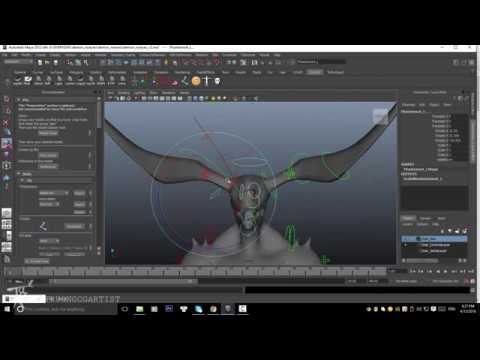Open the first dropdown in Tool Settings lower section
The width and height of the screenshot is (480, 360).
click(54, 193)
